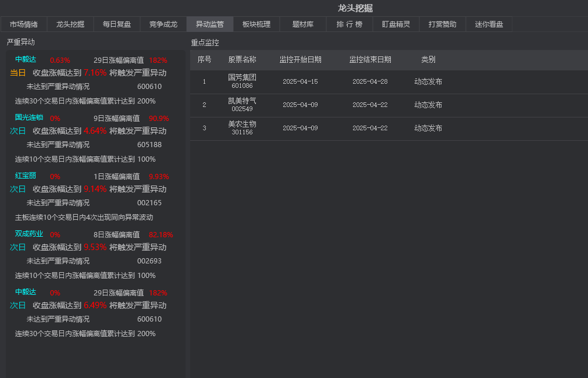Click the 美农生物 table row

click(242, 128)
